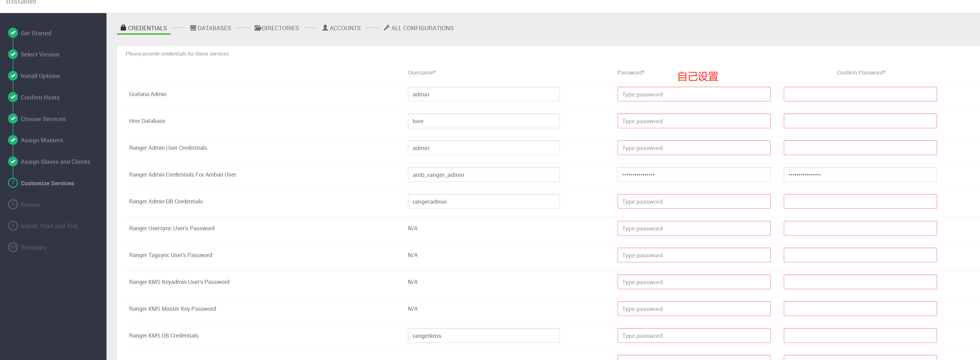The height and width of the screenshot is (360, 980).
Task: Select Install Options step in sidebar
Action: (40, 76)
